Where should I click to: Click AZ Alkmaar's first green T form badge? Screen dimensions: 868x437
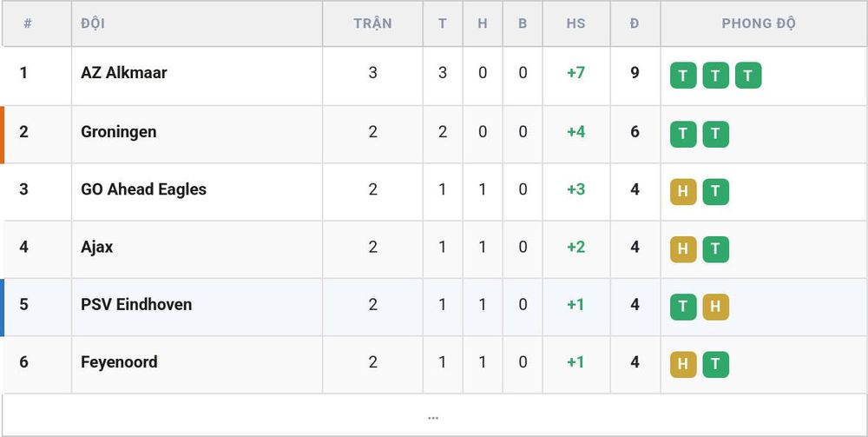[x=683, y=76]
